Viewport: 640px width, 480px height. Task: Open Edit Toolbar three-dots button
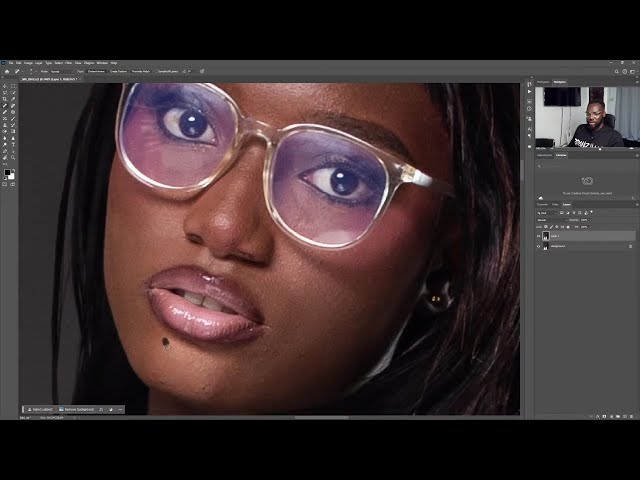(4, 164)
